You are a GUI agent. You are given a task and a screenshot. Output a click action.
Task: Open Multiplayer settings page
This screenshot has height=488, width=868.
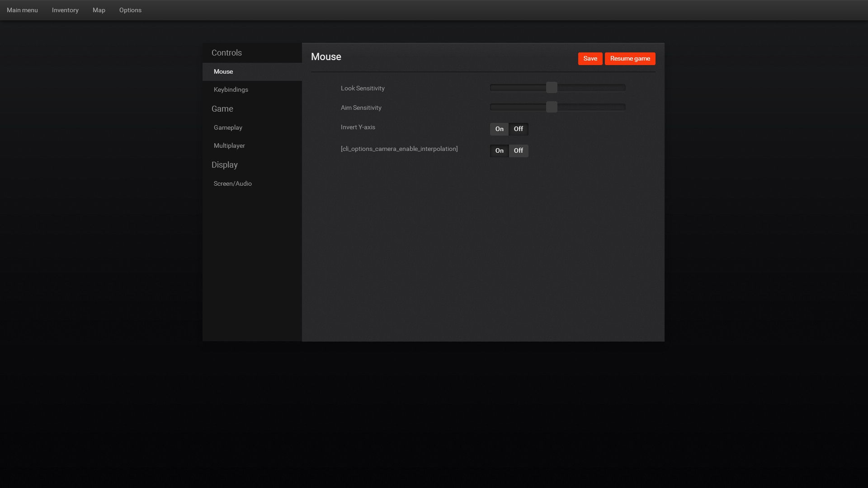point(229,145)
